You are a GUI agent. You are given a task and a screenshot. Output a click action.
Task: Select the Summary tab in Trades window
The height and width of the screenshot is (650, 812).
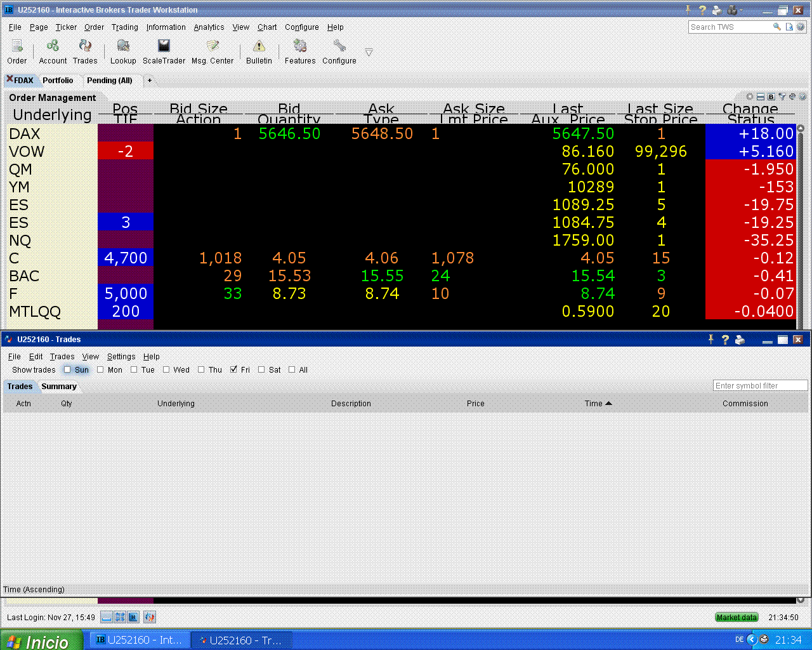coord(59,386)
